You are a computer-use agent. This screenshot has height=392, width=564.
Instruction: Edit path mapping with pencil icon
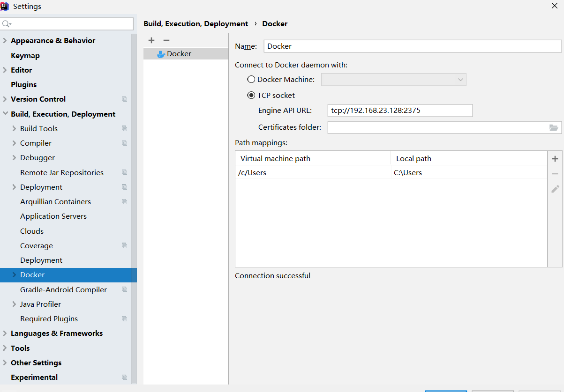(555, 189)
